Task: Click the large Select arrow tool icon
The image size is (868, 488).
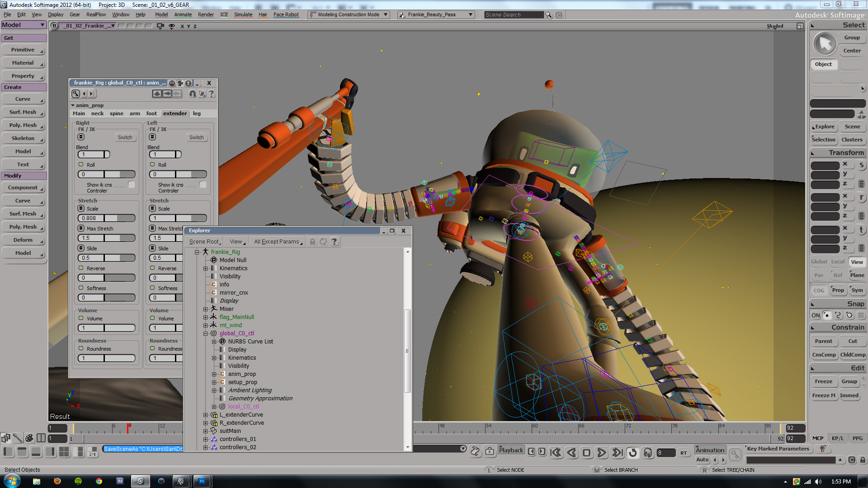Action: (825, 44)
